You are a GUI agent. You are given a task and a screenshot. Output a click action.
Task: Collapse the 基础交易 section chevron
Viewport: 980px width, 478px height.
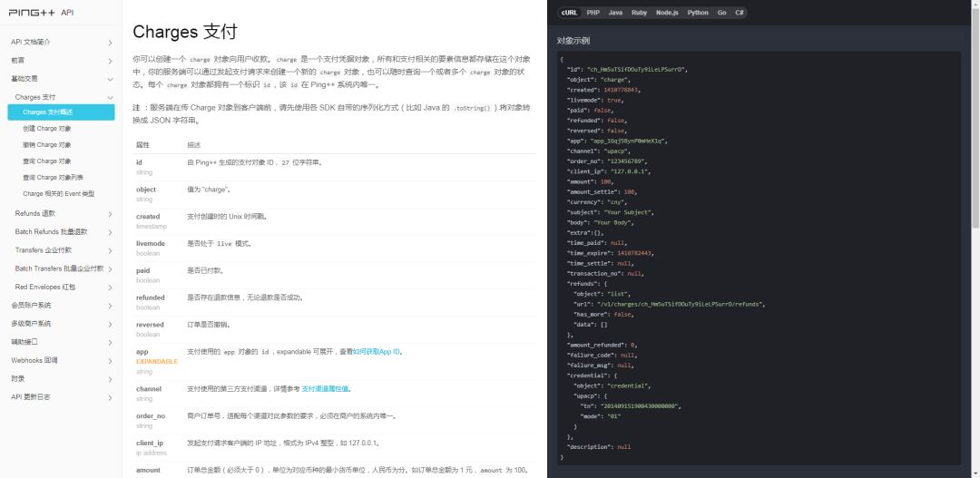[x=110, y=79]
